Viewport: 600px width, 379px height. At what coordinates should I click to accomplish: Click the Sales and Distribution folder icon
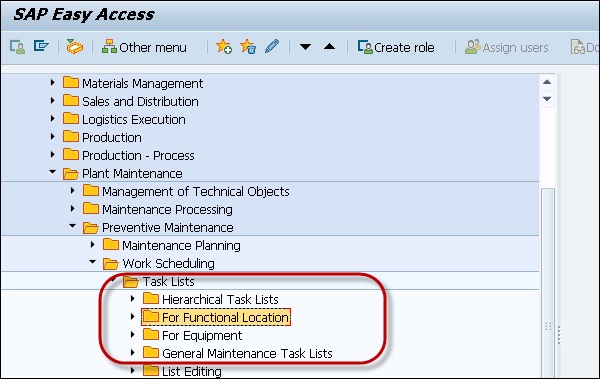71,100
